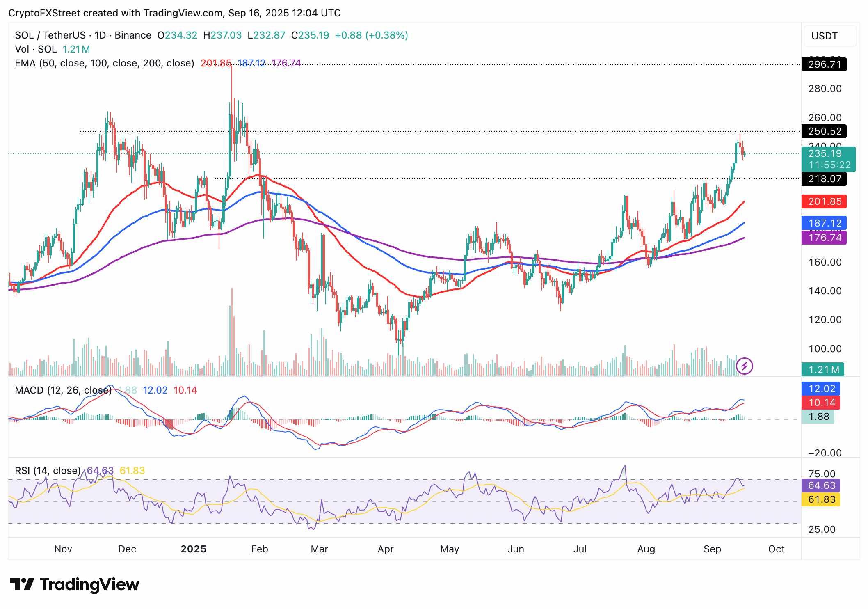The image size is (868, 609).
Task: Click the RSI (14, close) legend
Action: (x=47, y=471)
